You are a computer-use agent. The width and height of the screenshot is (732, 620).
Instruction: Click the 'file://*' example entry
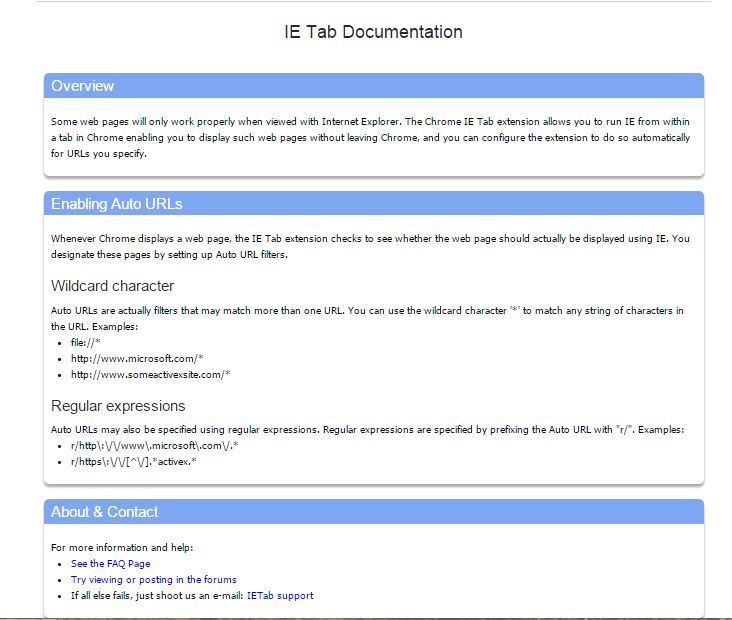click(86, 343)
